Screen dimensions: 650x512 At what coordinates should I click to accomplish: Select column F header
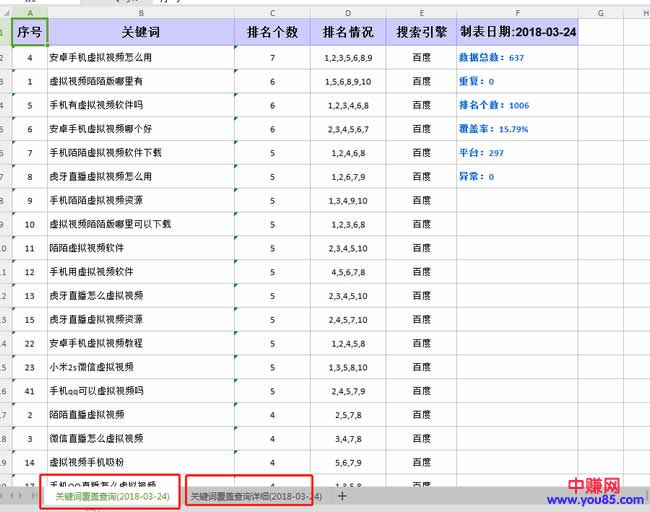click(517, 12)
